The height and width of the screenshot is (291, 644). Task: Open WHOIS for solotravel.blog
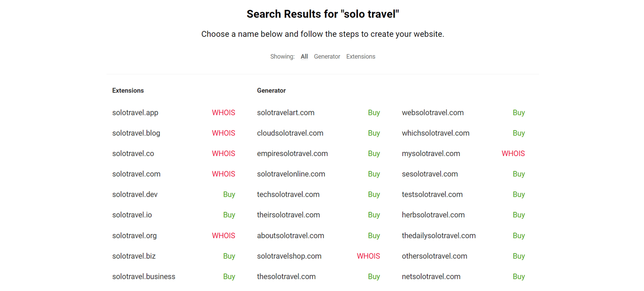click(223, 133)
